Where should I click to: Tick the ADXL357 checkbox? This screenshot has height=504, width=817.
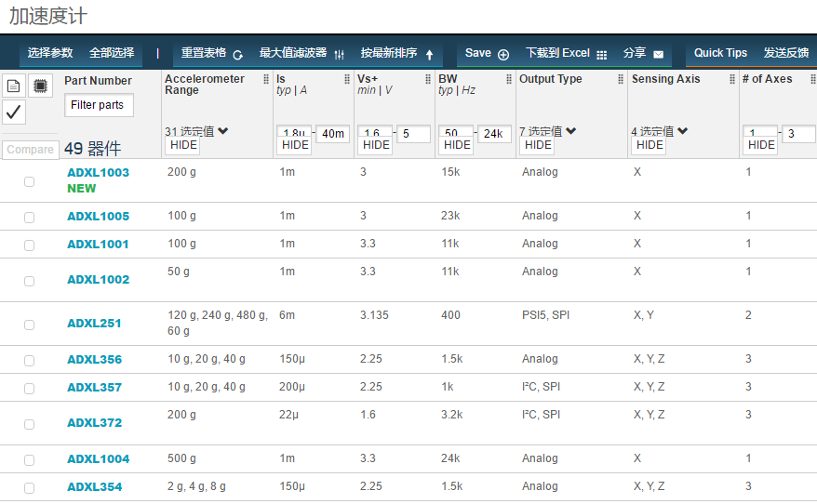29,389
